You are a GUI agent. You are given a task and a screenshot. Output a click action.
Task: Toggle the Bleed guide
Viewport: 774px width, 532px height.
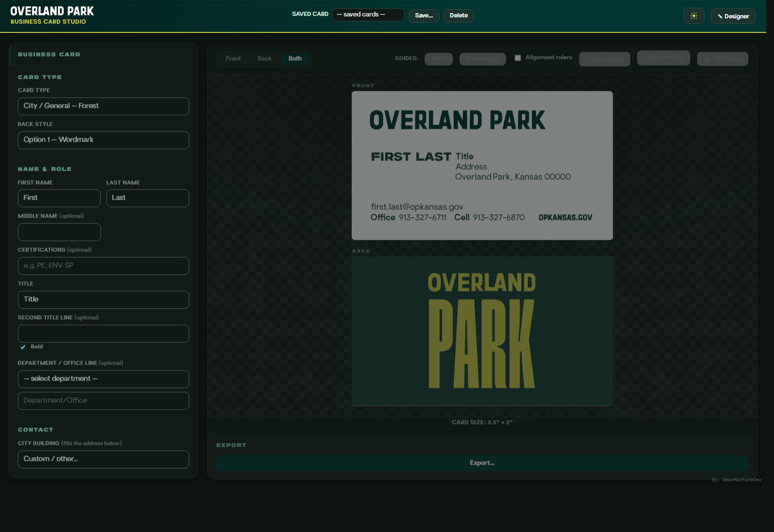[x=439, y=59]
